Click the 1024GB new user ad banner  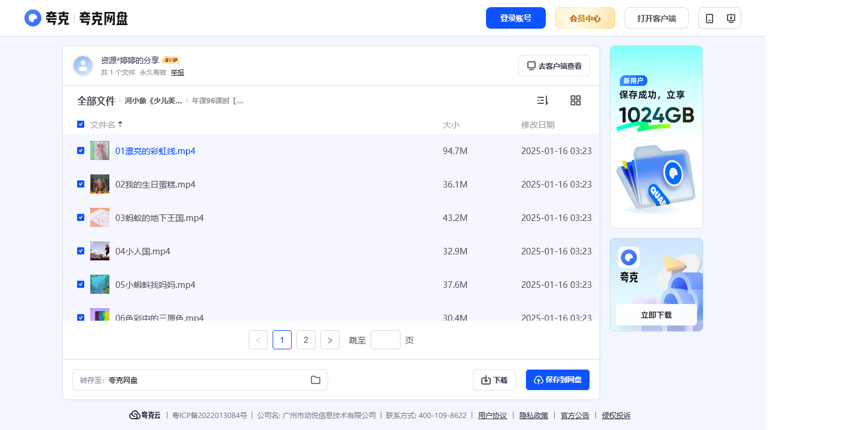click(656, 137)
